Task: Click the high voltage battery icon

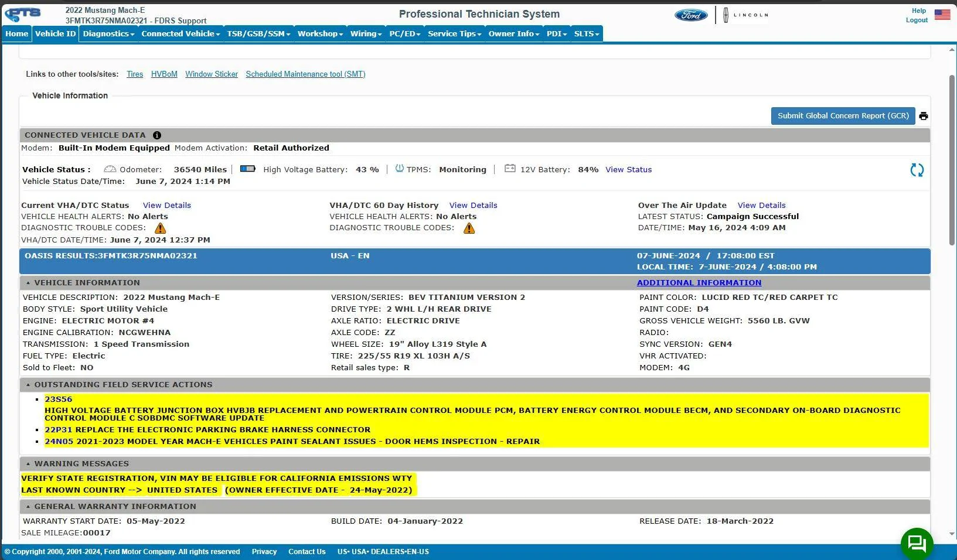Action: [248, 169]
